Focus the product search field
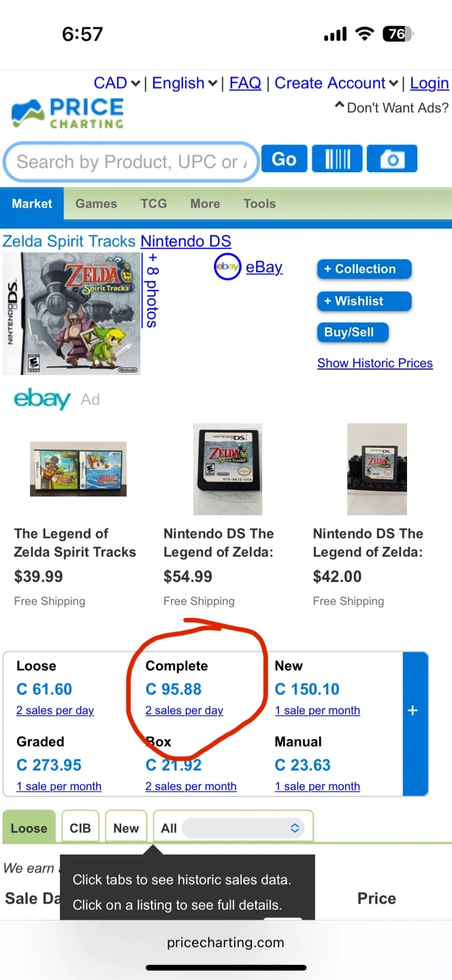Viewport: 452px width, 980px height. click(x=129, y=162)
